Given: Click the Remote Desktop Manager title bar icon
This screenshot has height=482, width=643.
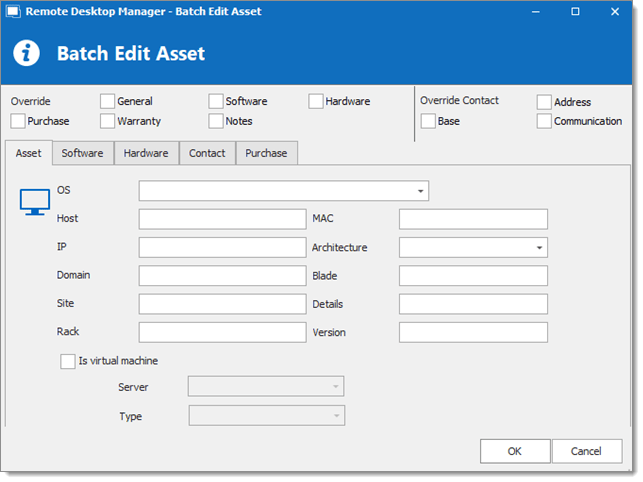Looking at the screenshot, I should point(13,11).
